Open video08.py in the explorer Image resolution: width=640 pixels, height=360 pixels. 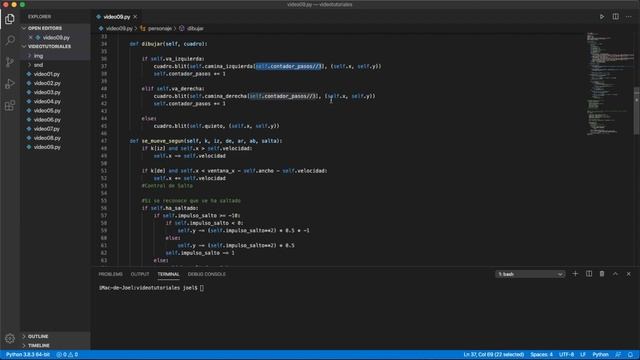pos(47,138)
